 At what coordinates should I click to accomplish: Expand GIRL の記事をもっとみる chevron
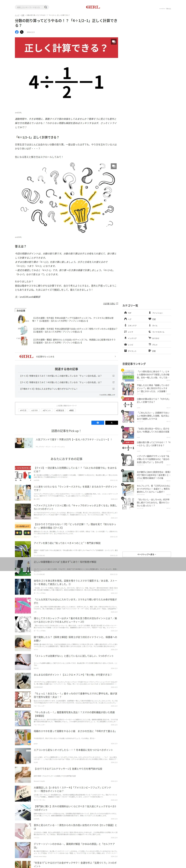pyautogui.click(x=115, y=356)
